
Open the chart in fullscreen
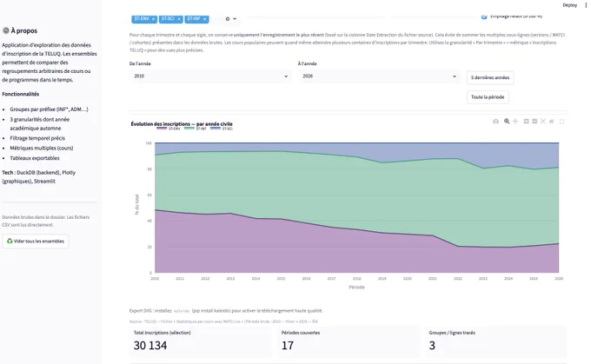(561, 122)
